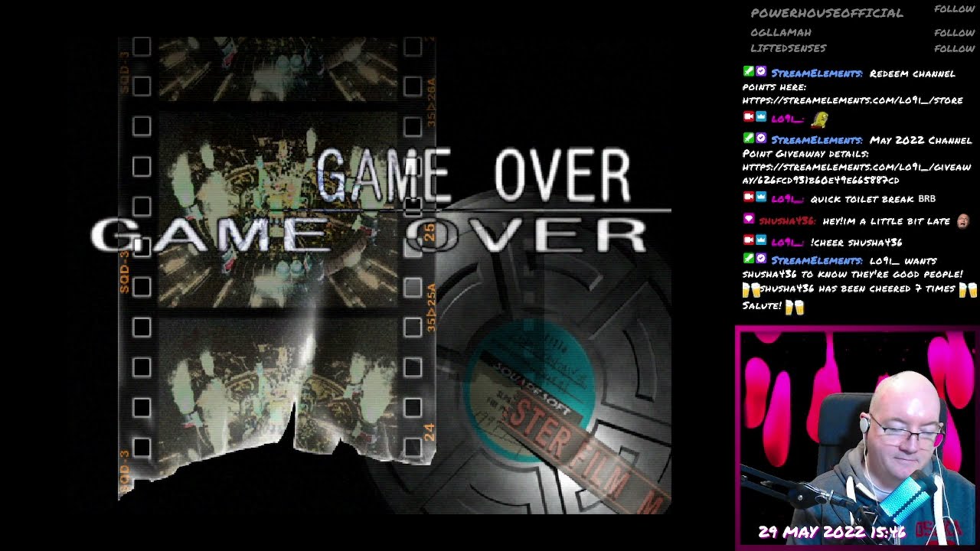The width and height of the screenshot is (980, 551).
Task: Click the moderator badge on the May 2022 giveaway message
Action: click(x=748, y=139)
